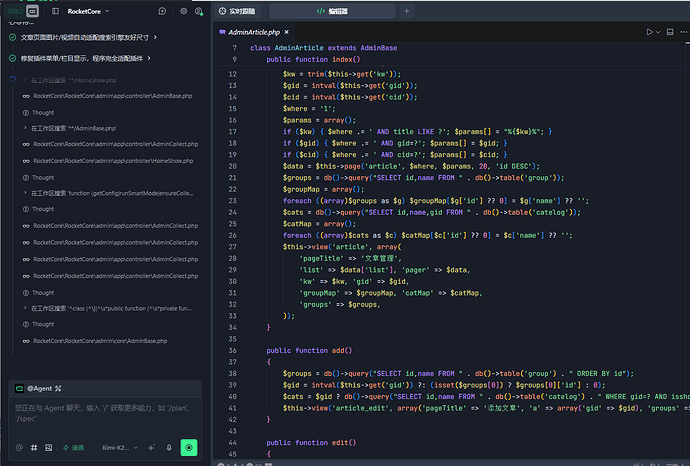Attach an image with the picture icon
The image size is (690, 466).
point(48,448)
